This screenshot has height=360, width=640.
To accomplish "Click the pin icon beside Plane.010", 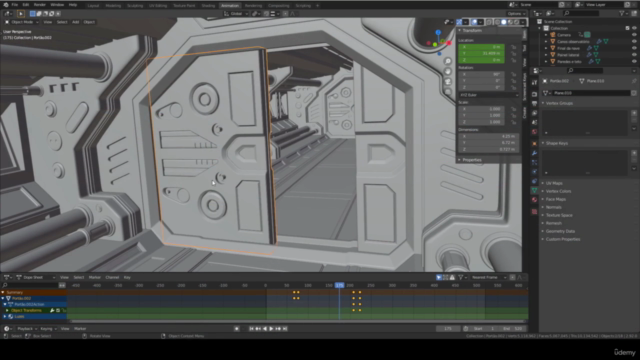I will 634,81.
